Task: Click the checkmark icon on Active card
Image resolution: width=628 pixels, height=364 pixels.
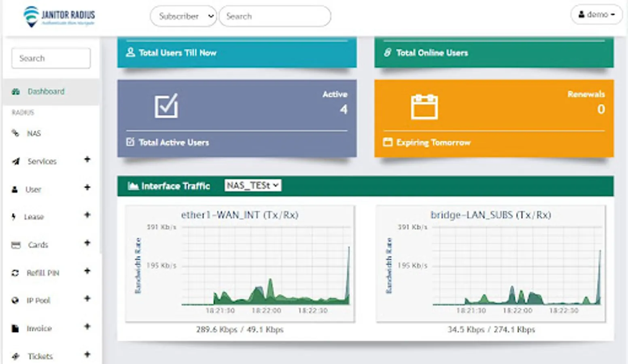Action: pyautogui.click(x=166, y=106)
